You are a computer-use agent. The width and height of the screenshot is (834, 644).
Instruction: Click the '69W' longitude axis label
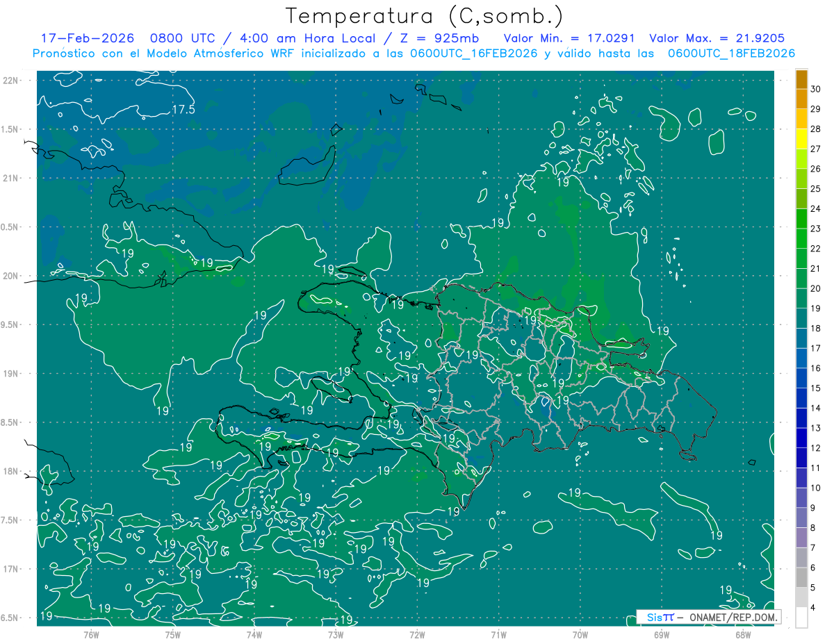[x=661, y=634]
